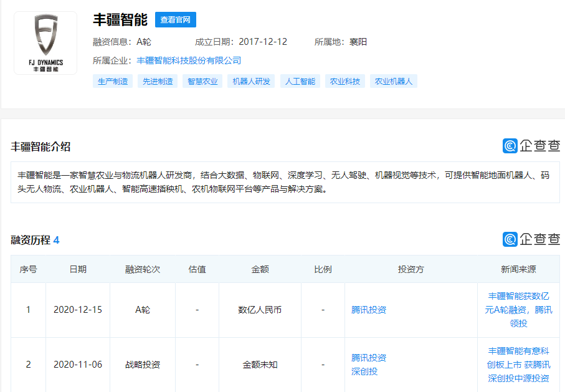
Task: Click the 融资信息 A轮 text in header
Action: pos(122,42)
